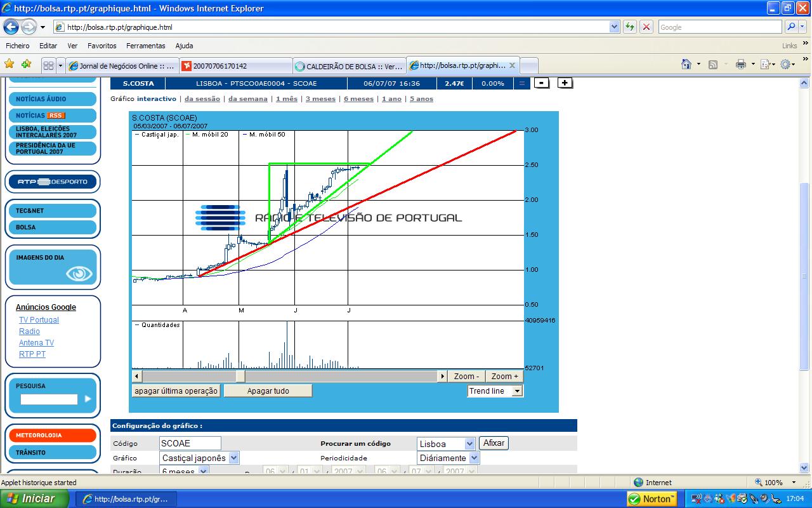
Task: Open the Quick Tabs grid icon
Action: (48, 65)
